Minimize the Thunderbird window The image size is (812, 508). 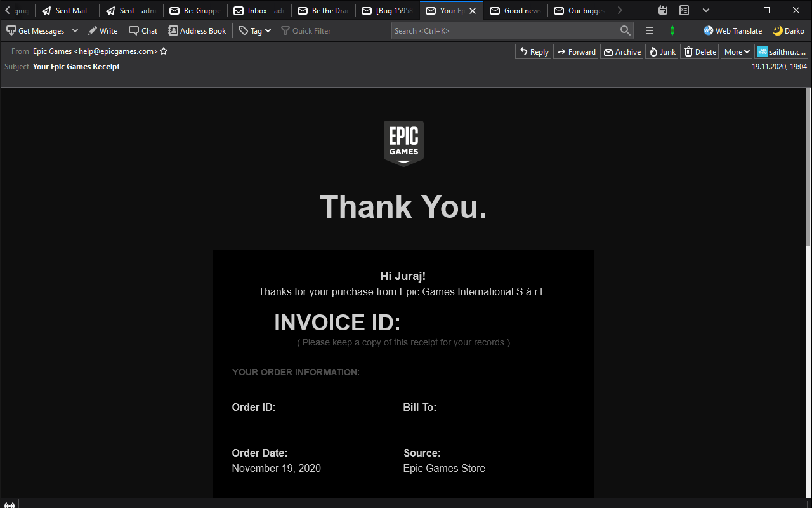pos(737,10)
